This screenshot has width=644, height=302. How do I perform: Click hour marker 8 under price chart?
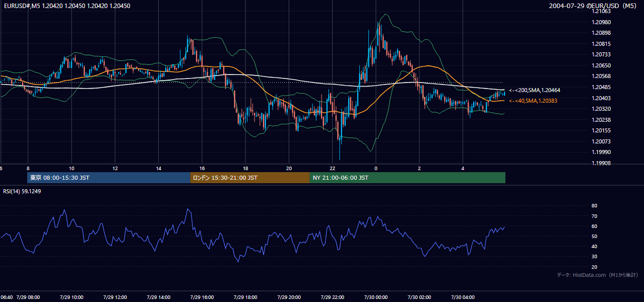point(28,168)
